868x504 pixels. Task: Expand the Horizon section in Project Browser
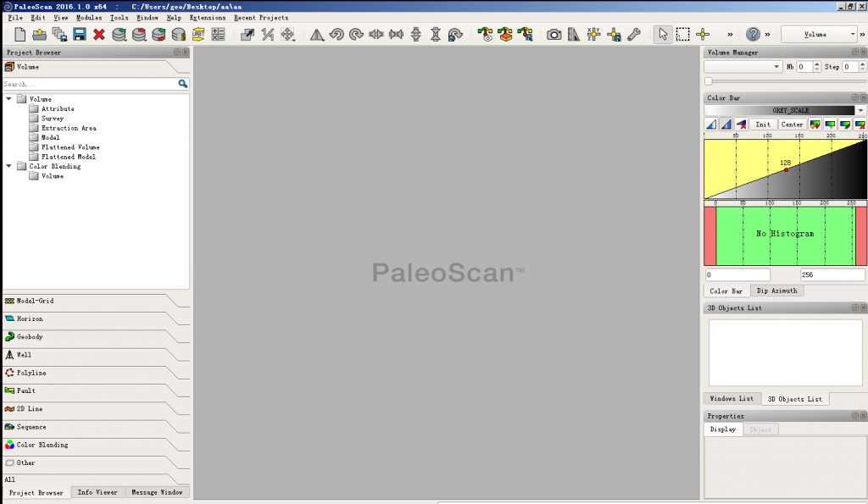[x=97, y=319]
